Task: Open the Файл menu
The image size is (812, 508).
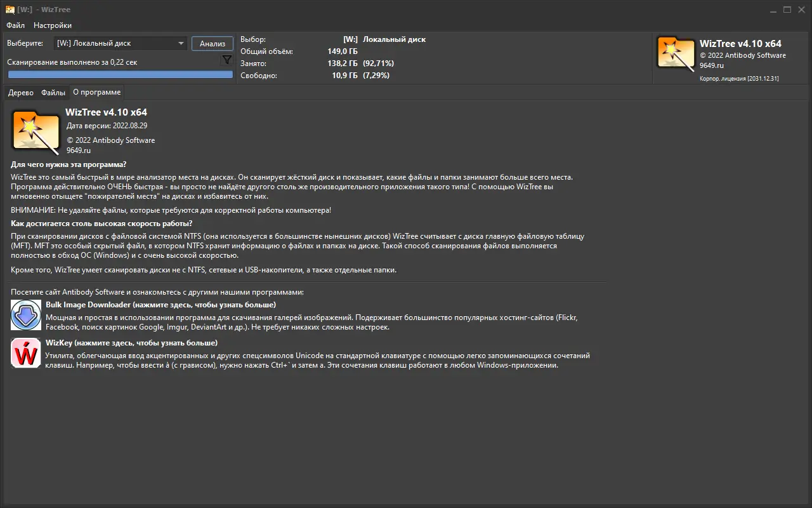Action: tap(15, 25)
